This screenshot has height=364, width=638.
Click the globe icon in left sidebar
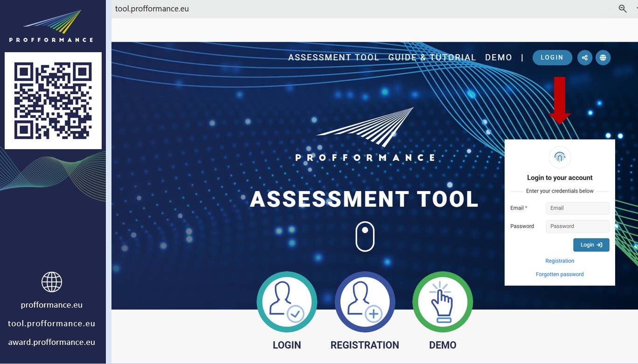[52, 282]
